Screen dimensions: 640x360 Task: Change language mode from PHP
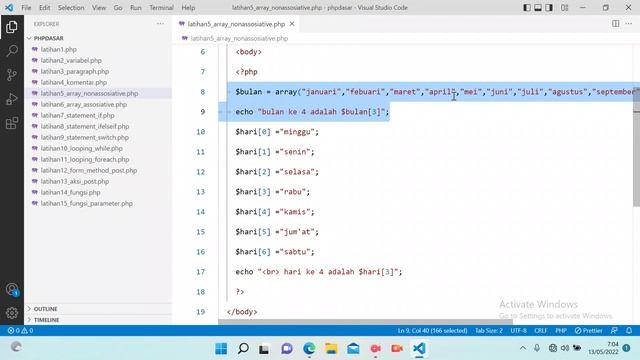(x=561, y=331)
